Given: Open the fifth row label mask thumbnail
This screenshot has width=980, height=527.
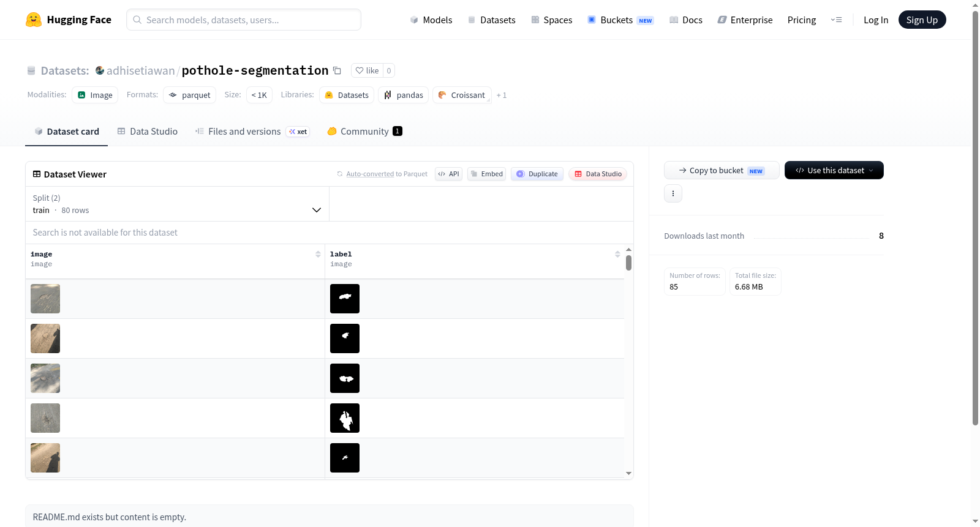Looking at the screenshot, I should coord(345,458).
